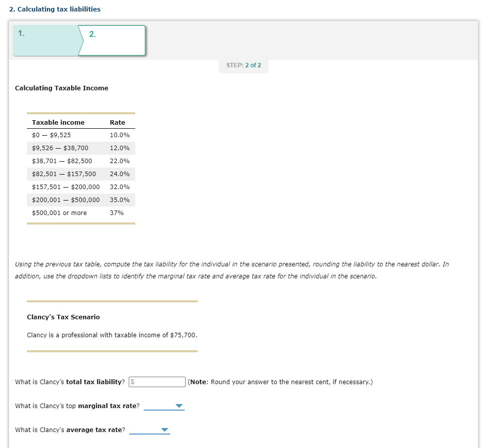Click the Taxable income column header
The width and height of the screenshot is (482, 448).
(x=58, y=122)
